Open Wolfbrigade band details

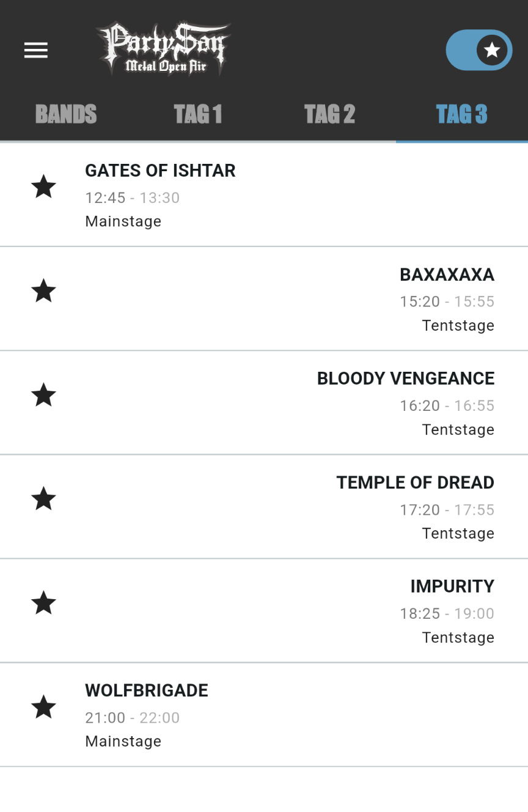pyautogui.click(x=264, y=715)
